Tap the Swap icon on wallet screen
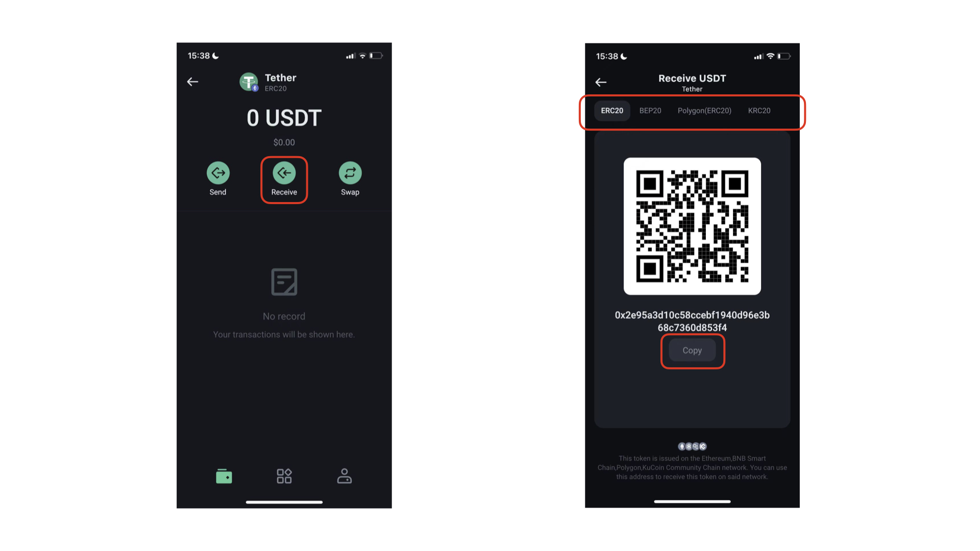This screenshot has height=551, width=980. pos(349,173)
